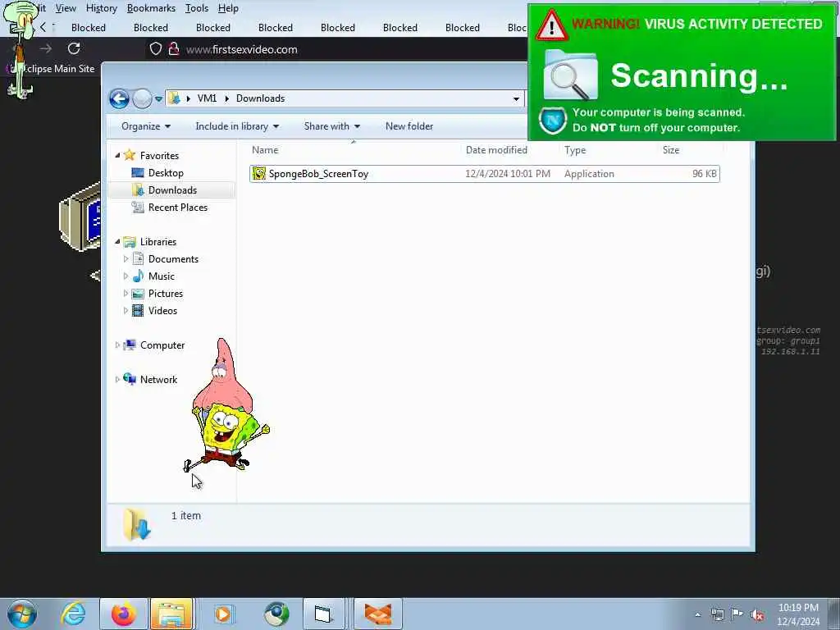Click the shield tracking protection icon
This screenshot has height=630, width=840.
[x=155, y=49]
